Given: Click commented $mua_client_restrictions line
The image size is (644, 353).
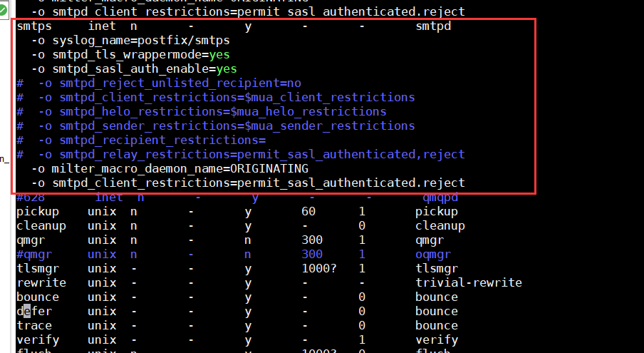Looking at the screenshot, I should pyautogui.click(x=216, y=98).
